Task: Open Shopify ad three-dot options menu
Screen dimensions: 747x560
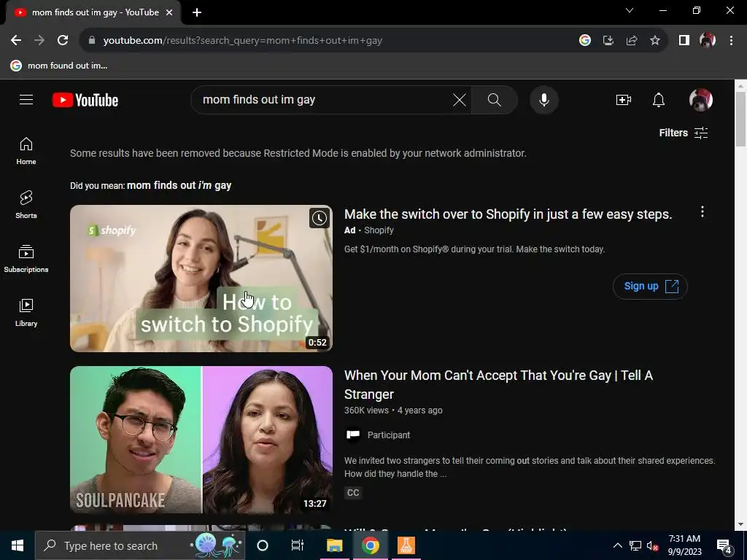Action: point(703,212)
